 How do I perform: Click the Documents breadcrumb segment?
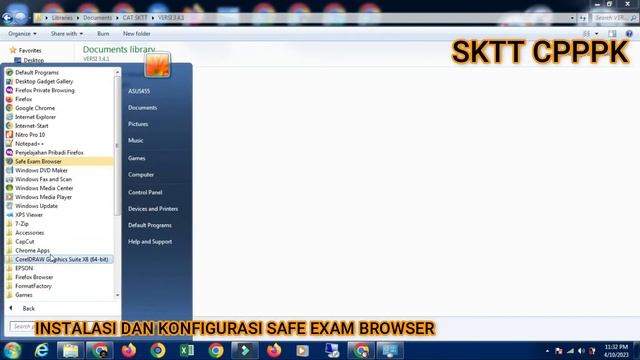pos(97,18)
